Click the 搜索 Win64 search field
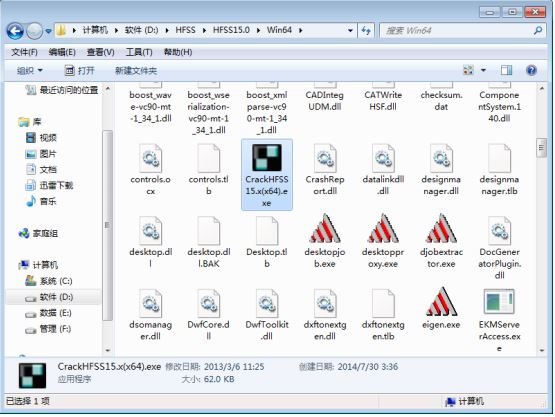The height and width of the screenshot is (417, 555). 457,31
